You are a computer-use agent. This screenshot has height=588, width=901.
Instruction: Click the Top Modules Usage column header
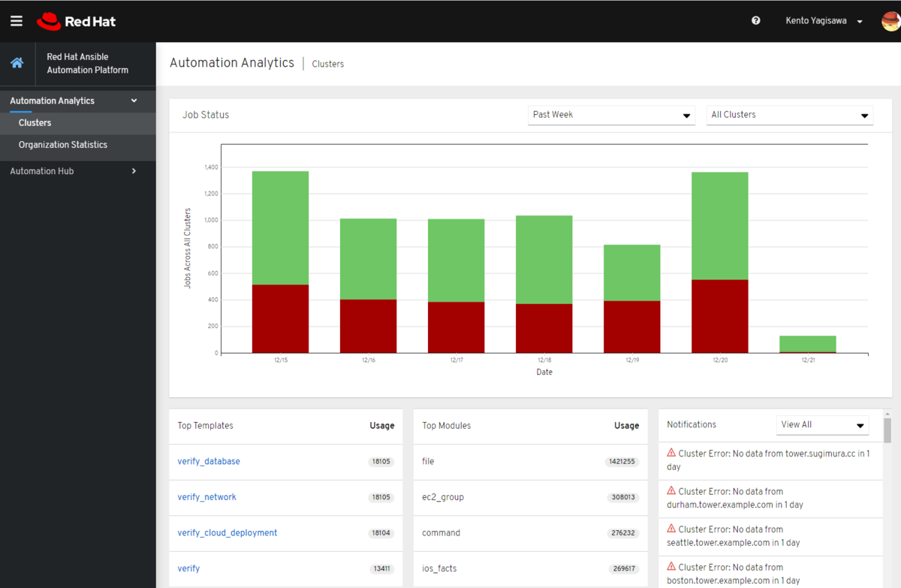point(626,426)
